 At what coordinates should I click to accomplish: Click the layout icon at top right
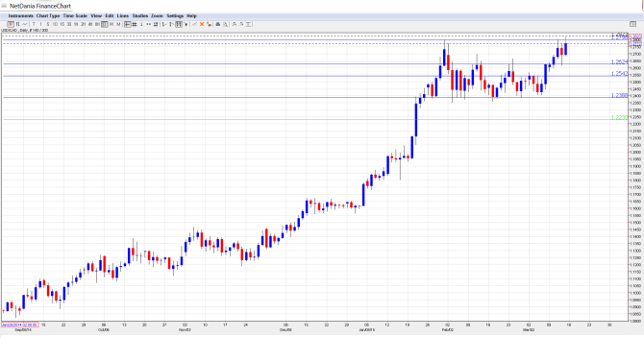[x=632, y=25]
